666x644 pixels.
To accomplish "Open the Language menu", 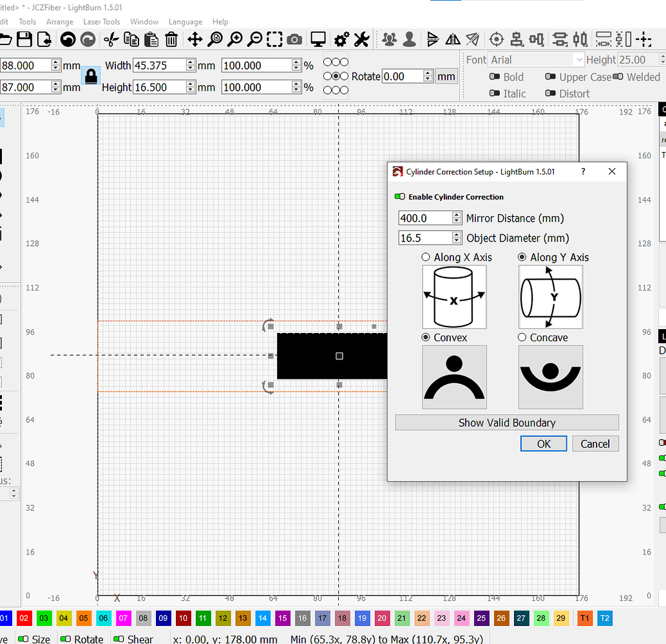I will pos(186,22).
